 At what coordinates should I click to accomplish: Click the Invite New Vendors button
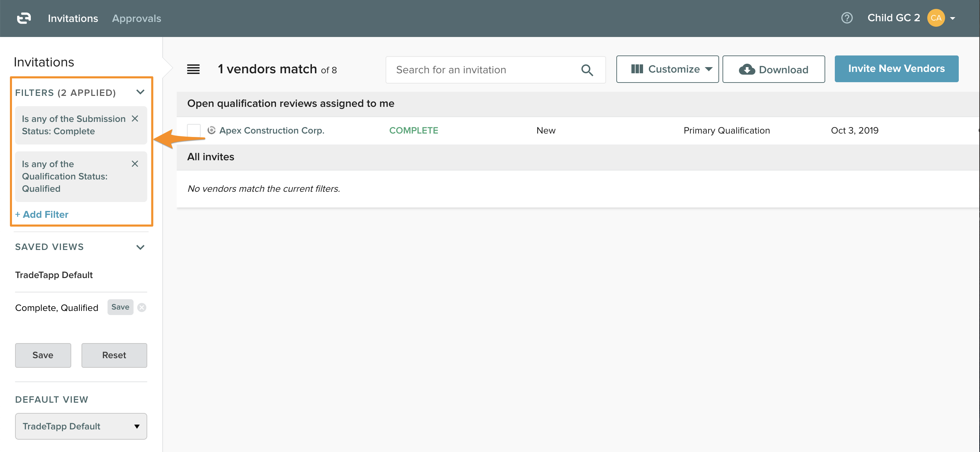[896, 69]
